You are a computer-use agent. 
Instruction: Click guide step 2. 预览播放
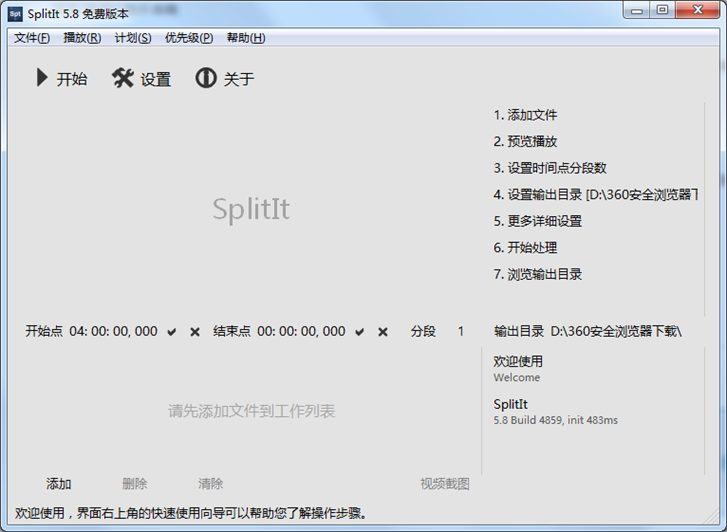[525, 141]
